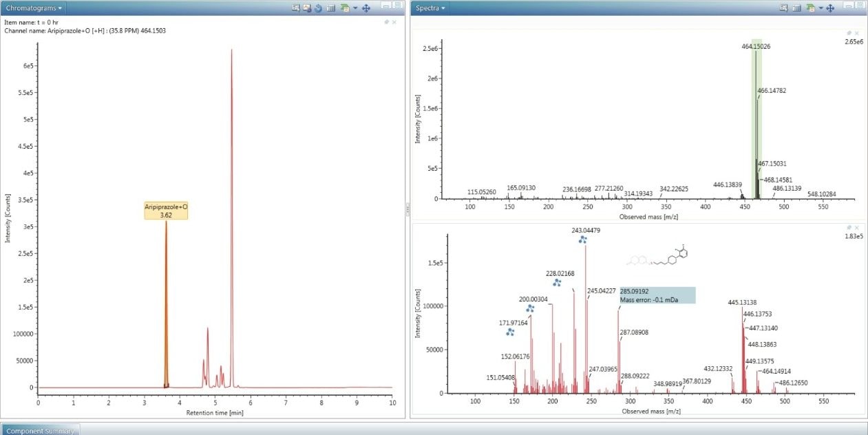Click the fragment icon below 171.97164 label

(x=510, y=332)
